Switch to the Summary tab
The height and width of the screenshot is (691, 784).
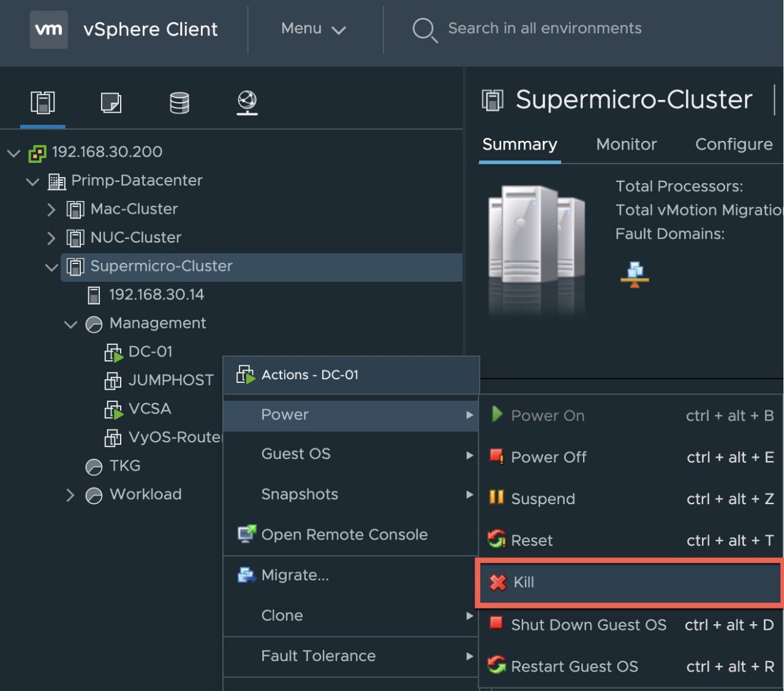519,145
